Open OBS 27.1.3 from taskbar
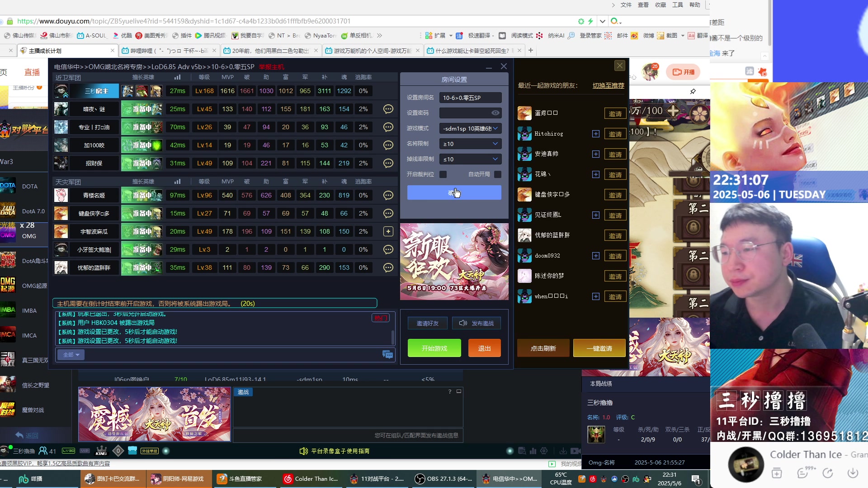This screenshot has height=488, width=868. tap(444, 479)
